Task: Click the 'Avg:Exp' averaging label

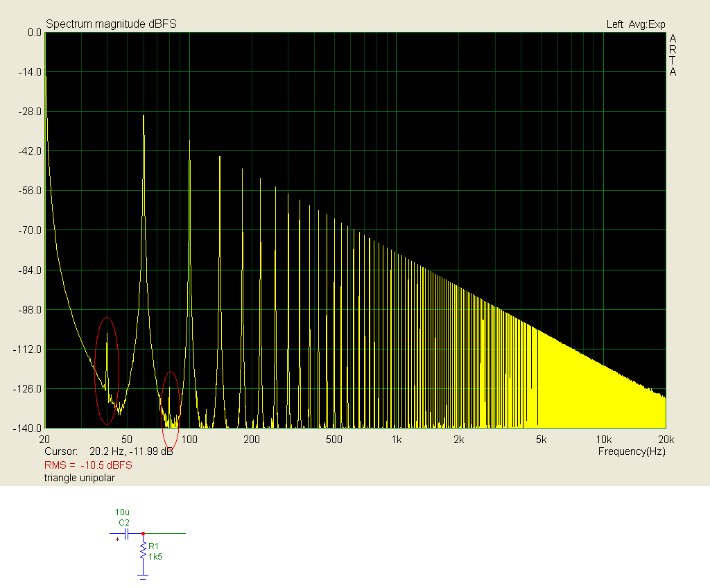Action: [x=647, y=24]
